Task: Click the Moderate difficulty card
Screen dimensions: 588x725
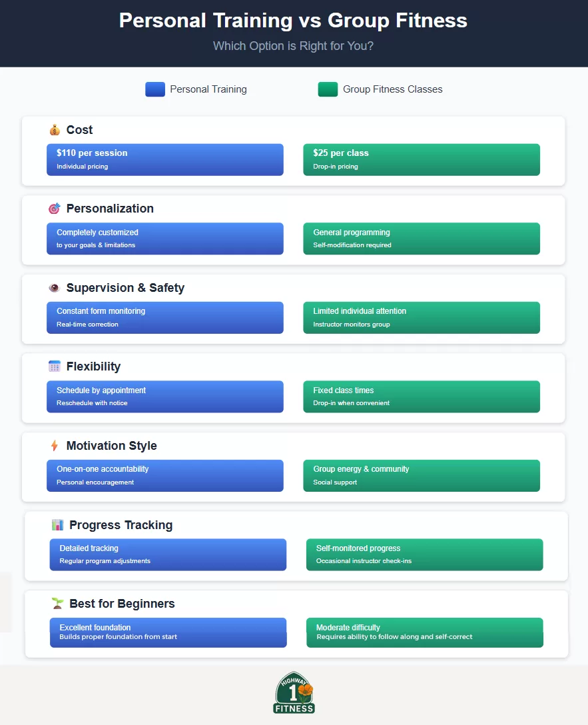Action: click(424, 632)
